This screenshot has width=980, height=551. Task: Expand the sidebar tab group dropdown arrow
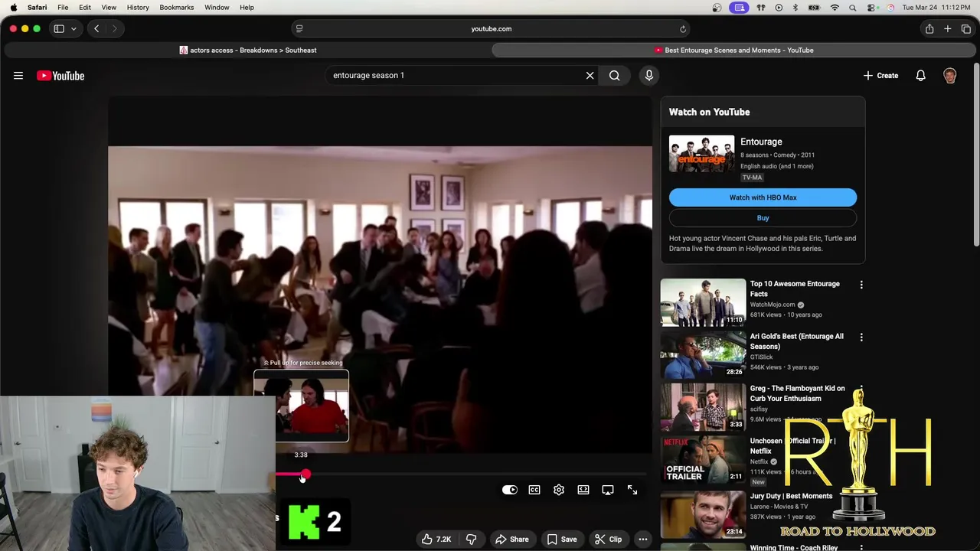click(73, 29)
